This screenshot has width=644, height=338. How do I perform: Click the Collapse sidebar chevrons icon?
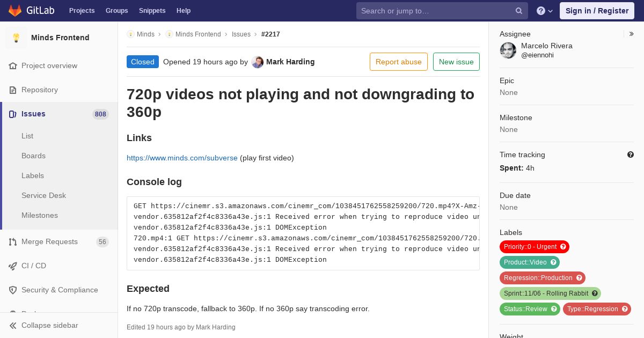13,325
